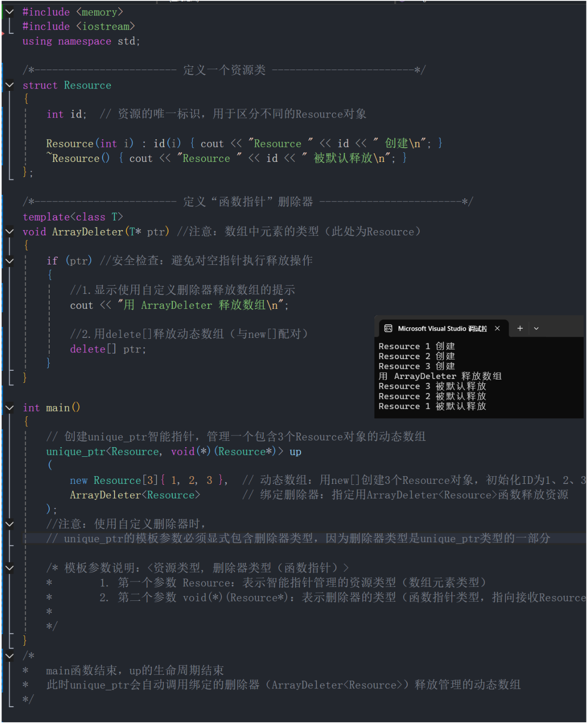Viewport: 587px width, 728px height.
Task: Click the 'if (ptr)' condition line
Action: pos(69,261)
